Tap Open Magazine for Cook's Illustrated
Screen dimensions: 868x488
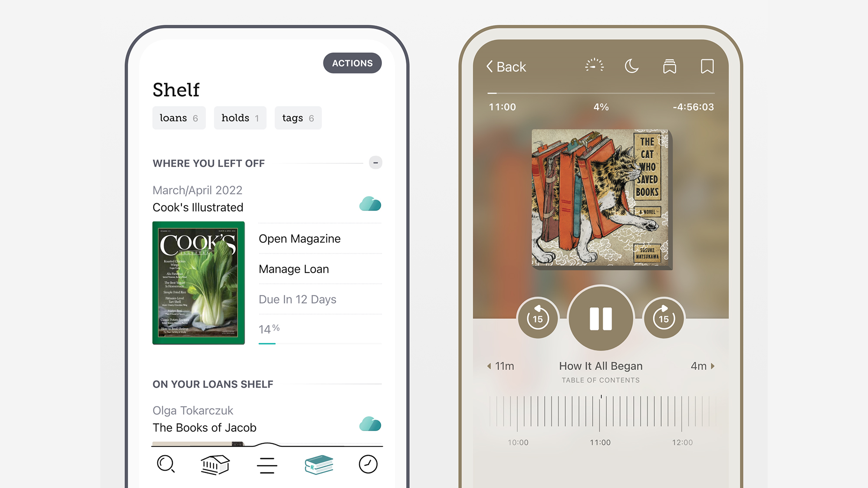[x=300, y=237]
